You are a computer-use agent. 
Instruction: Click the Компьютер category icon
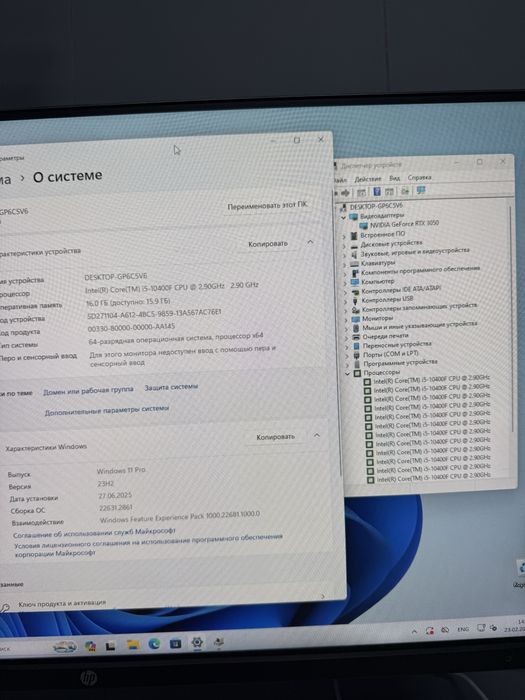(x=355, y=282)
